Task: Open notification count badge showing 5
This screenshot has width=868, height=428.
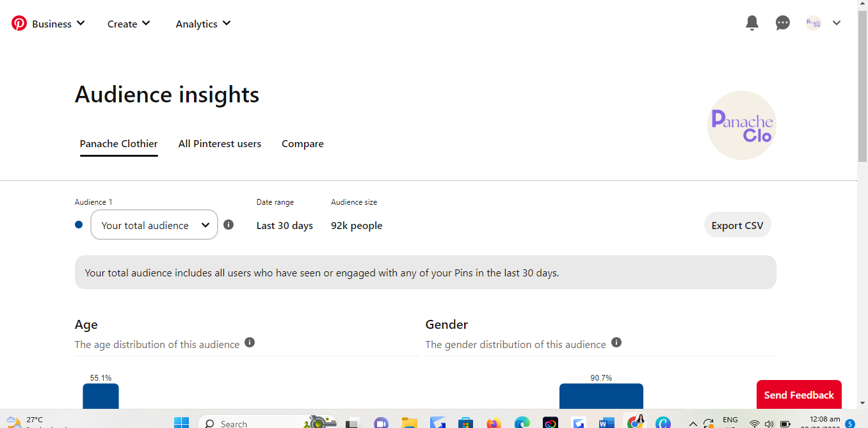Action: click(x=850, y=423)
